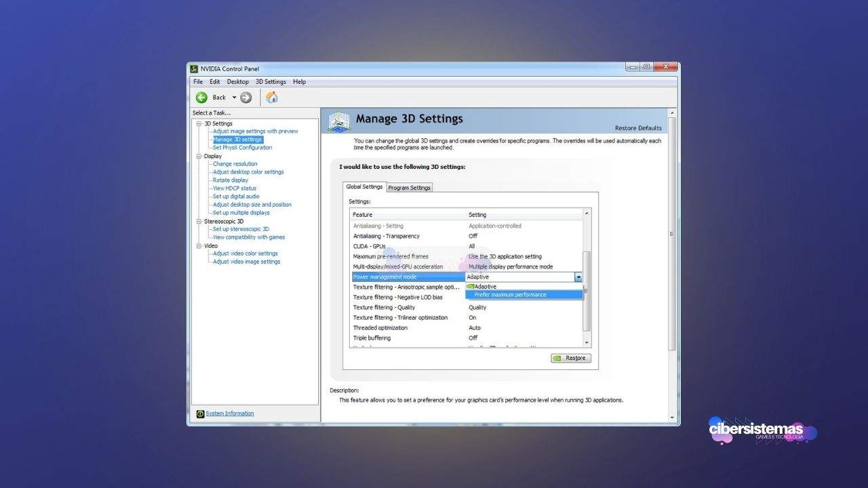The image size is (868, 488).
Task: Click the System Information icon
Action: (x=200, y=413)
